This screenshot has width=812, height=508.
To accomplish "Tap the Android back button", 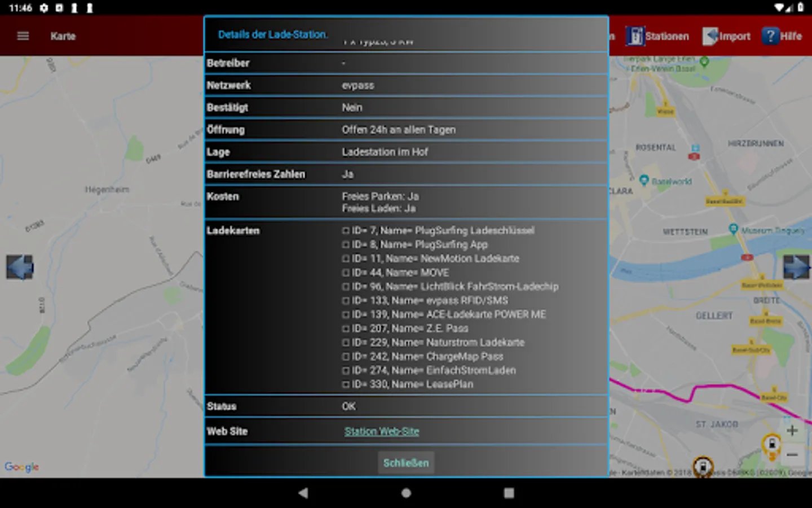I will 303,493.
